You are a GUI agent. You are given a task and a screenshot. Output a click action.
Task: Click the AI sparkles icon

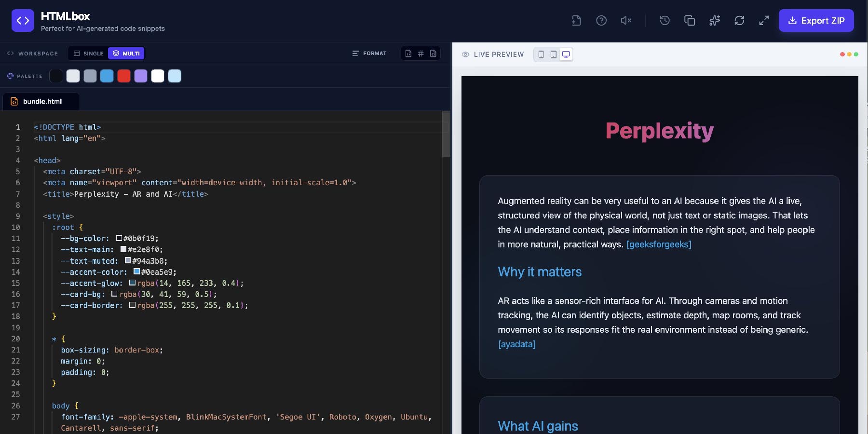point(715,20)
